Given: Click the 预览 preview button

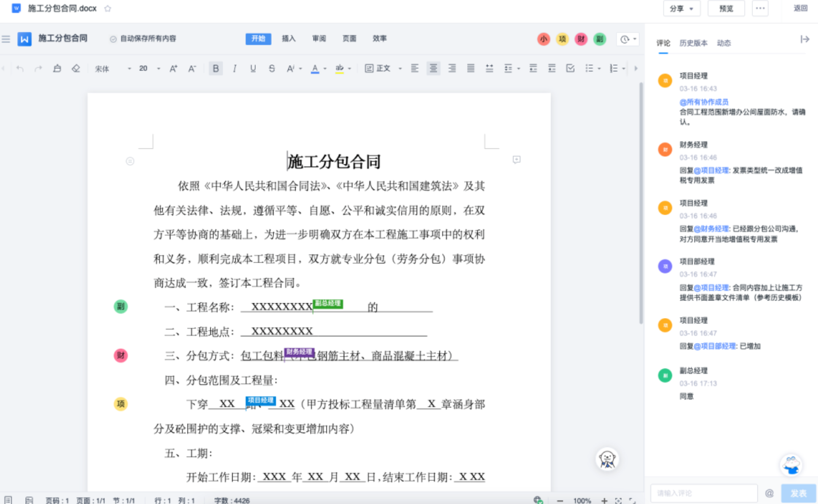Looking at the screenshot, I should coord(726,9).
